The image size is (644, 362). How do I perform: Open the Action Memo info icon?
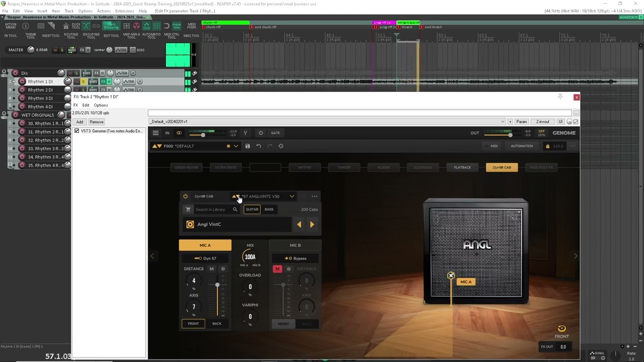[x=26, y=26]
